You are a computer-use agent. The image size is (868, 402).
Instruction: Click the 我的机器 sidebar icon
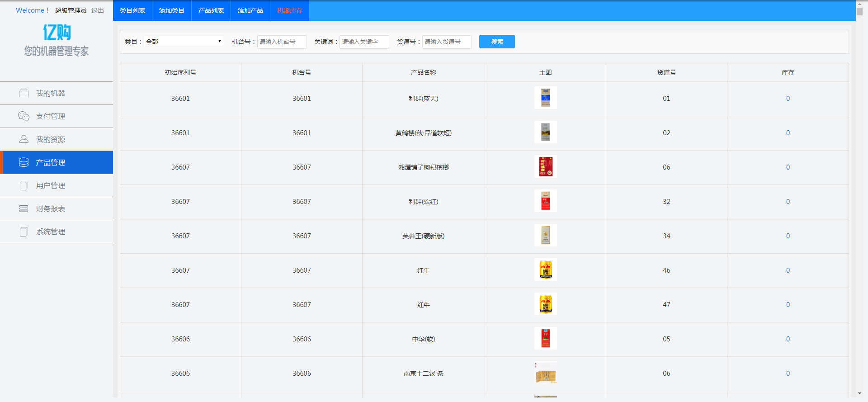click(24, 93)
